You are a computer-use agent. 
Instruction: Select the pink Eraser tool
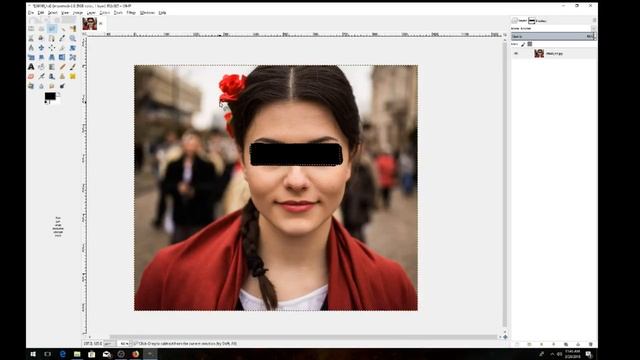(31, 76)
